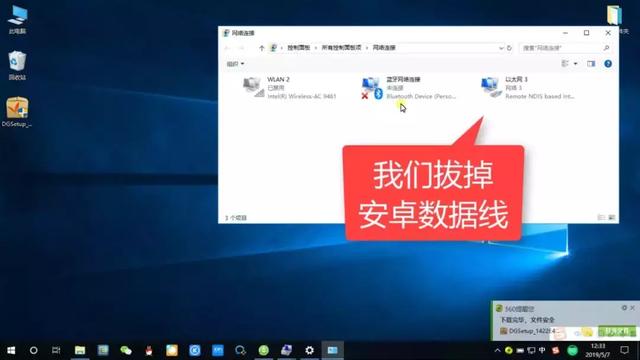Switch to large icons view at window bottom
Viewport: 640px width, 360px height.
point(611,218)
